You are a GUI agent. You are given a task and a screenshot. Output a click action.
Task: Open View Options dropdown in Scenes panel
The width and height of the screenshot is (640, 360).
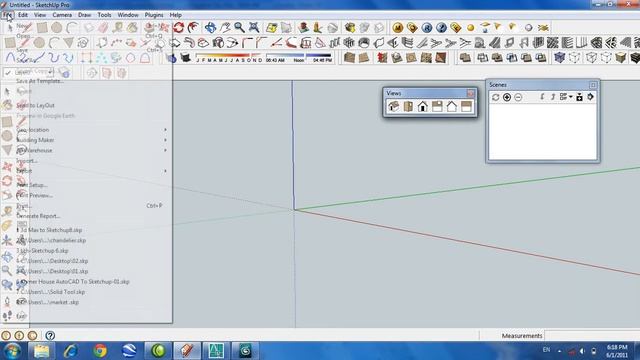tap(566, 97)
